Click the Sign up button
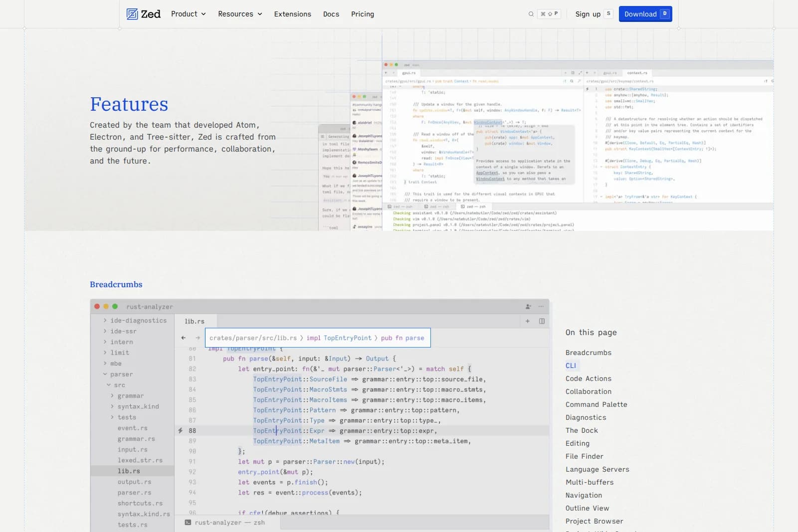This screenshot has width=798, height=532. click(589, 14)
